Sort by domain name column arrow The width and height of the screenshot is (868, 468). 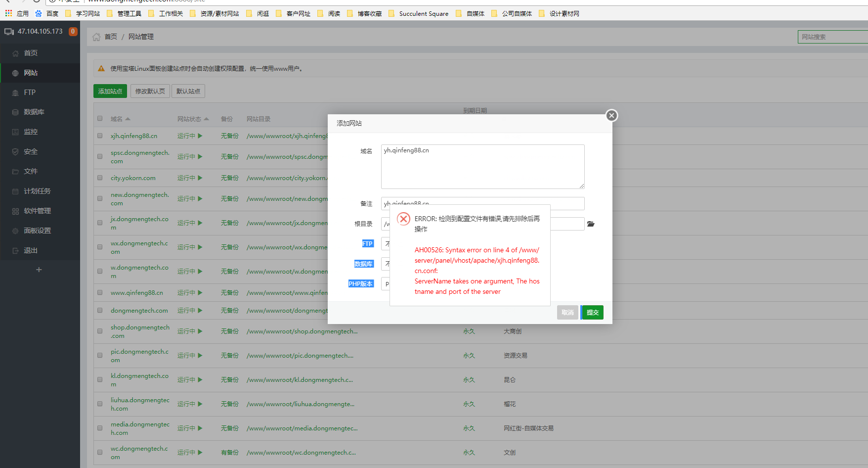[x=128, y=119]
